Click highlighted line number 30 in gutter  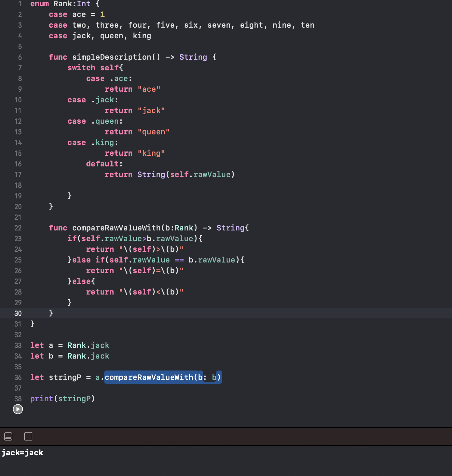click(x=18, y=313)
